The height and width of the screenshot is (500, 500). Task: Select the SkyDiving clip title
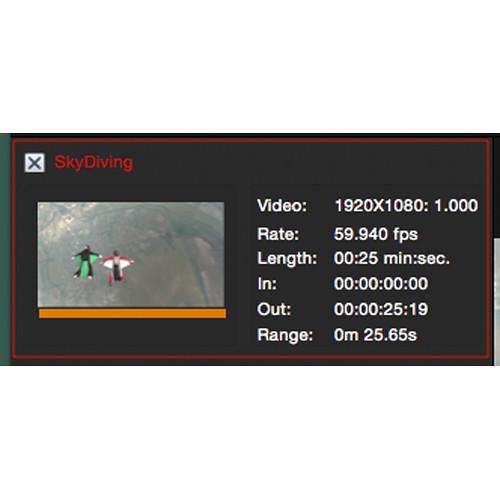(94, 163)
